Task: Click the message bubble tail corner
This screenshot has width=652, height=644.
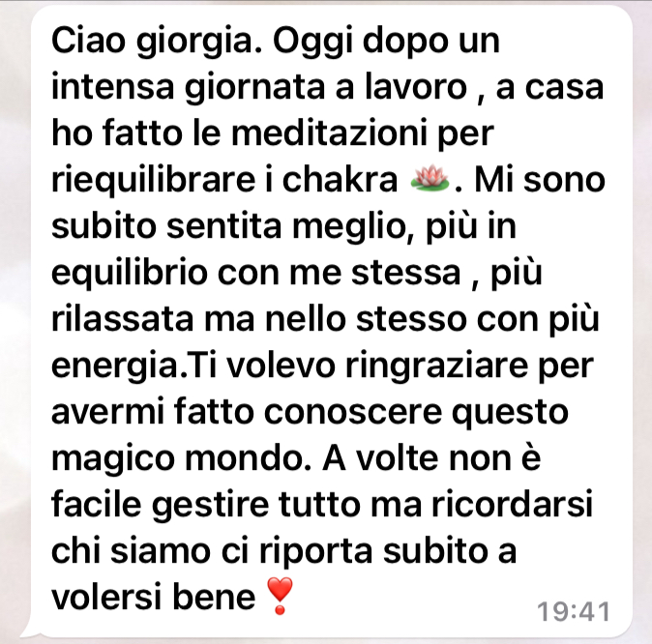Action: click(29, 630)
